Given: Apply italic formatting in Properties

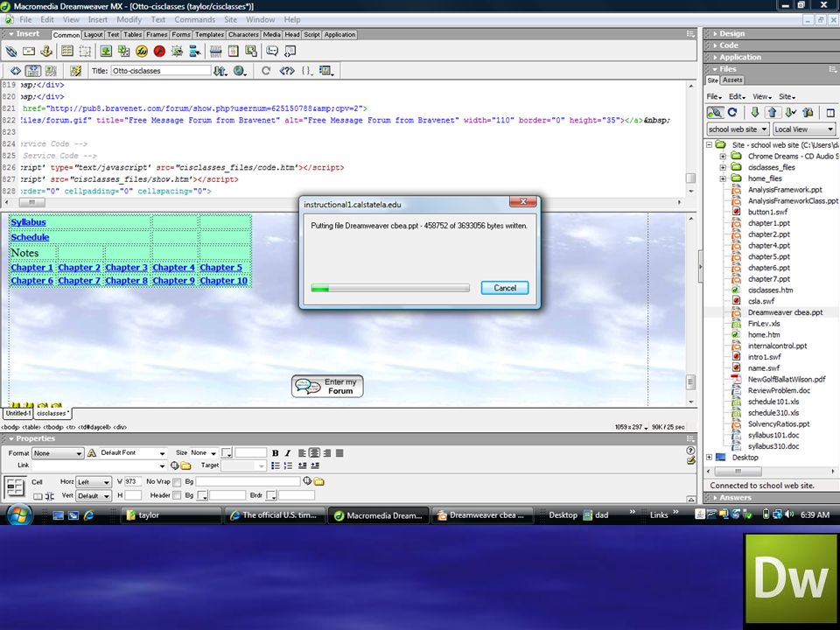Looking at the screenshot, I should click(x=288, y=453).
